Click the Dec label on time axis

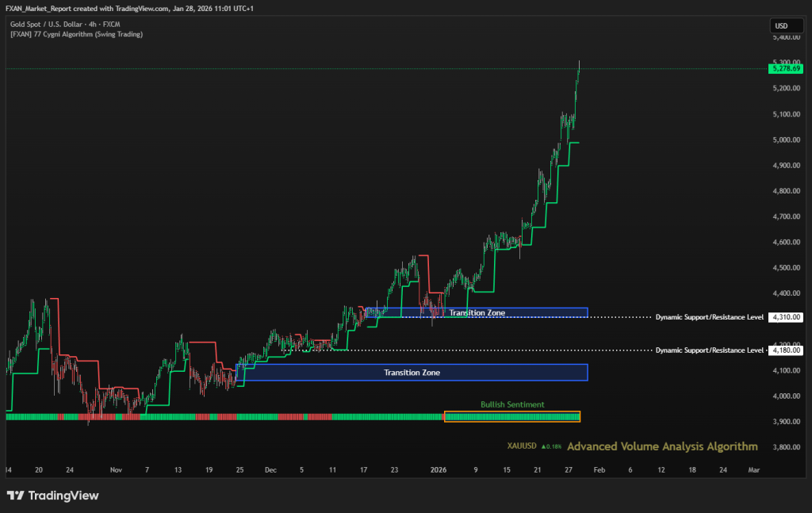click(x=270, y=469)
